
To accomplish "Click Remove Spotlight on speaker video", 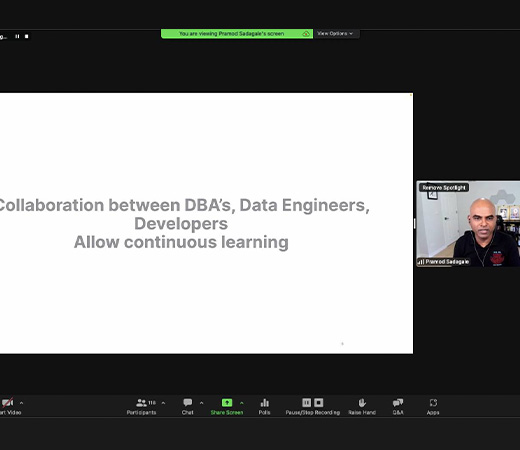I will (444, 188).
